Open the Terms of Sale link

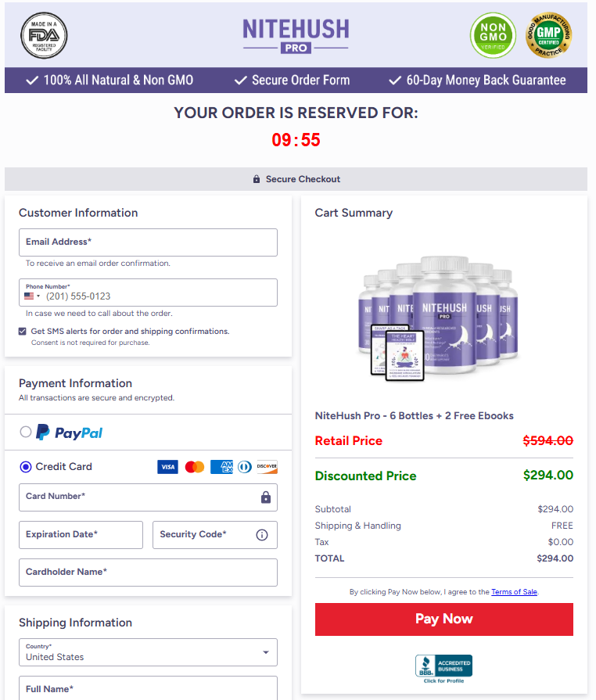[514, 591]
